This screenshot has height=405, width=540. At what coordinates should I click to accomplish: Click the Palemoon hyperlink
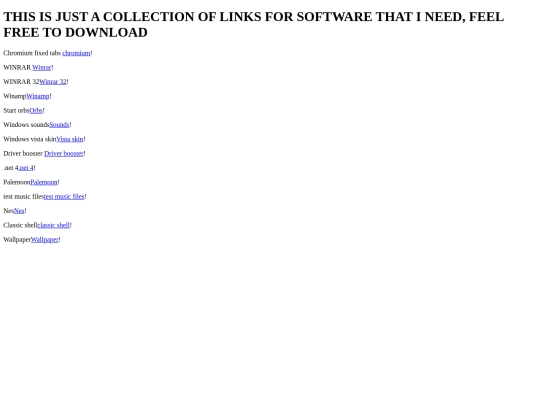click(x=44, y=182)
